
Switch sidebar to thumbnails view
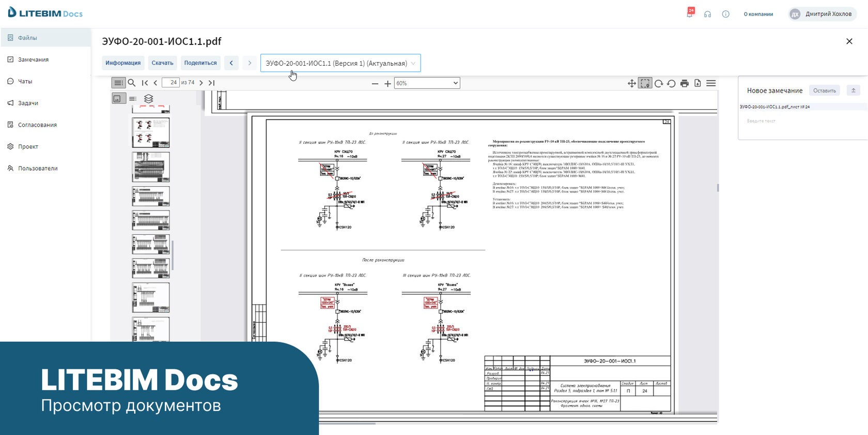118,98
